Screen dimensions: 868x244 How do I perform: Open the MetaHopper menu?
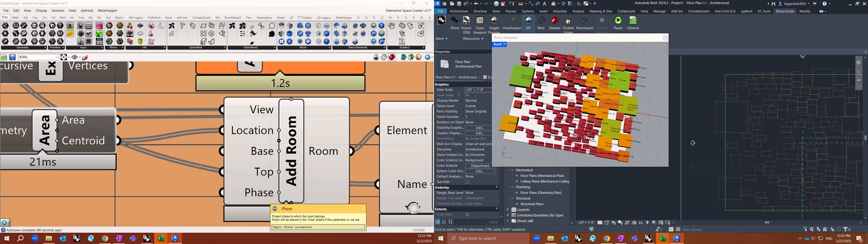(107, 10)
